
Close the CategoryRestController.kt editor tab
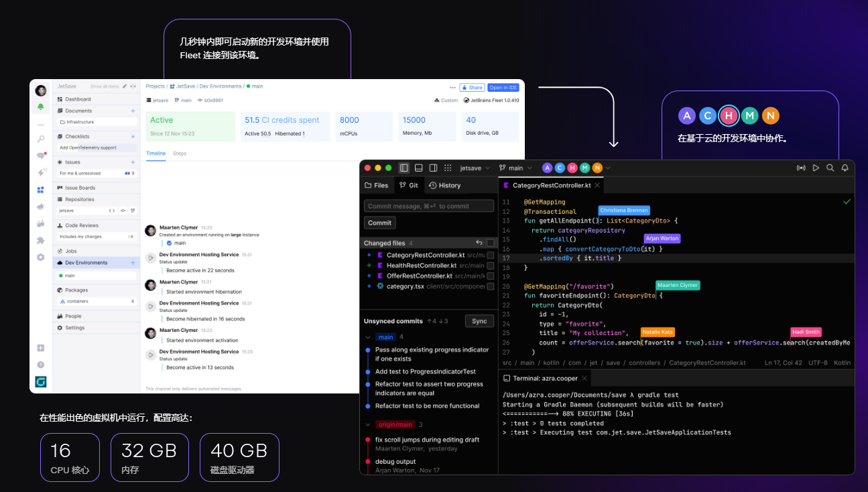(x=597, y=185)
